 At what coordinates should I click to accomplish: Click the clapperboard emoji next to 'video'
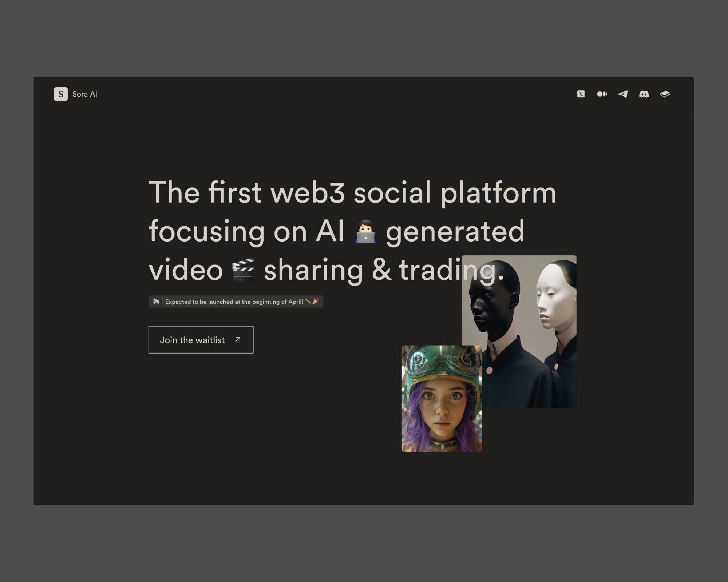[243, 269]
